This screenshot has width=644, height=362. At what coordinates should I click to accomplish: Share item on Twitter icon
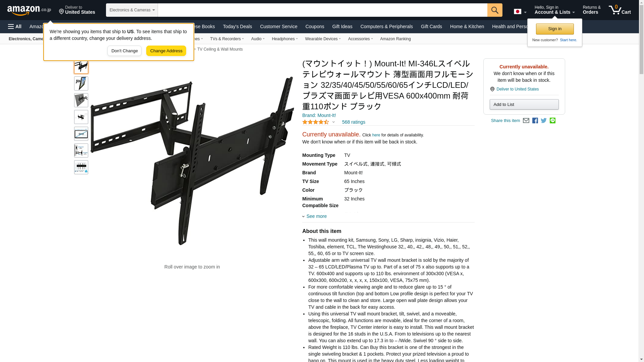click(x=544, y=121)
